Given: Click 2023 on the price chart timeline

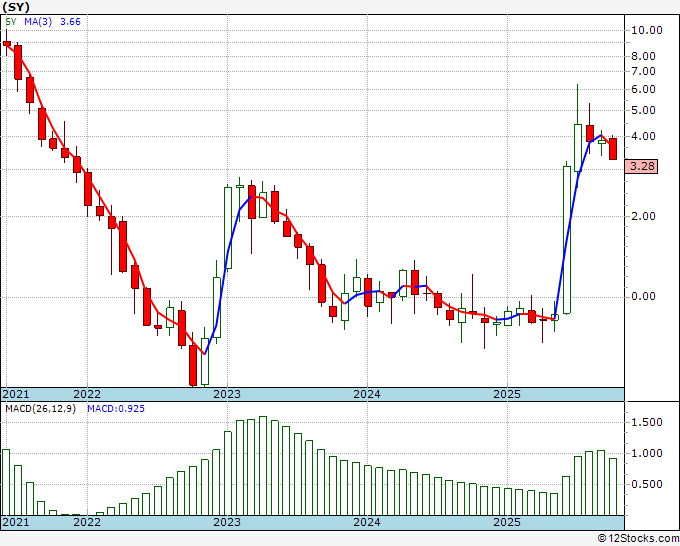Looking at the screenshot, I should (227, 394).
